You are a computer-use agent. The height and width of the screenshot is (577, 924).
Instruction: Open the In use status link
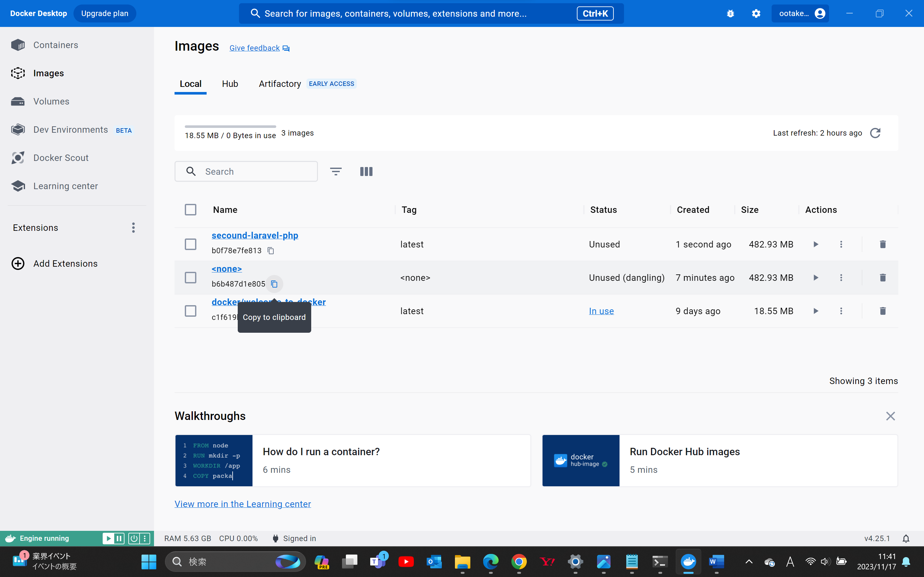point(601,311)
